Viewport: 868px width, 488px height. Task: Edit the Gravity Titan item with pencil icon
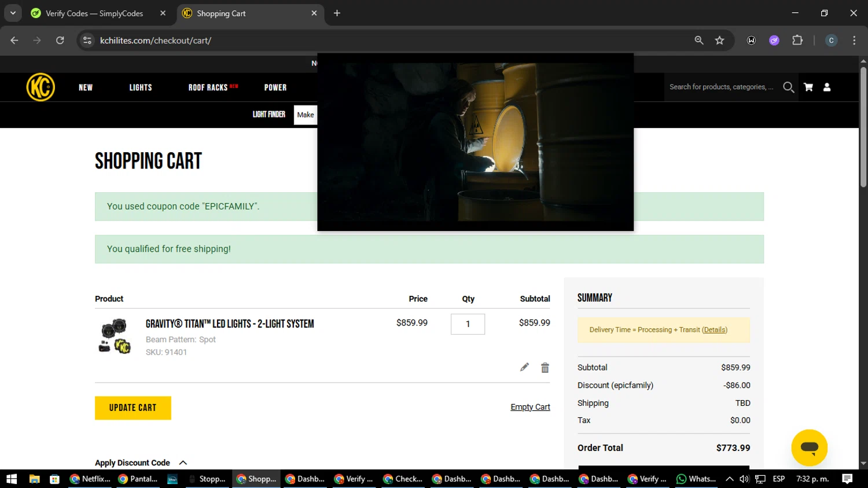524,367
